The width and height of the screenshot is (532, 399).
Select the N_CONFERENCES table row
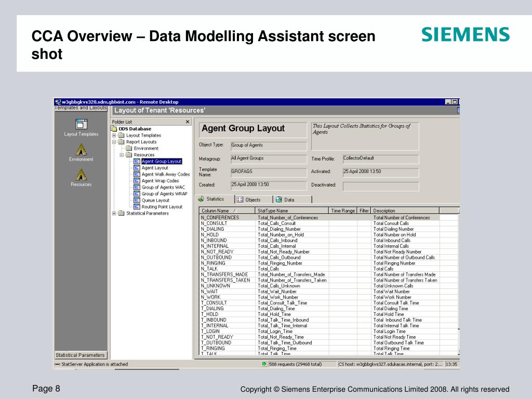click(220, 218)
